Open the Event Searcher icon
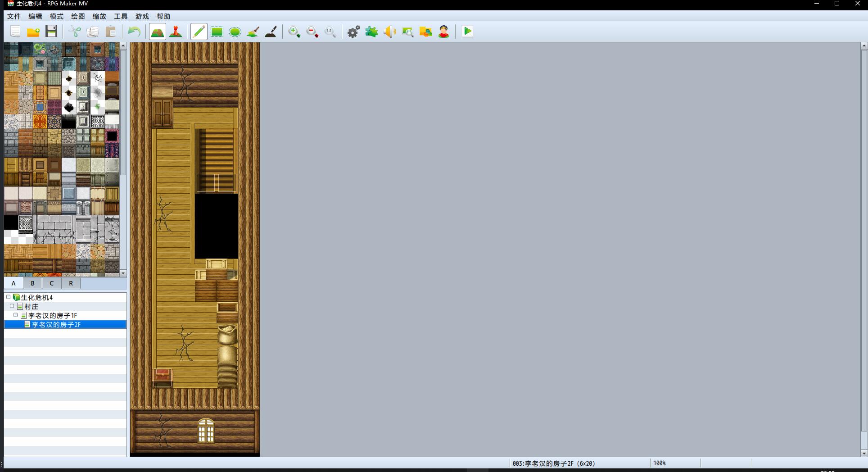The height and width of the screenshot is (472, 868). point(408,32)
